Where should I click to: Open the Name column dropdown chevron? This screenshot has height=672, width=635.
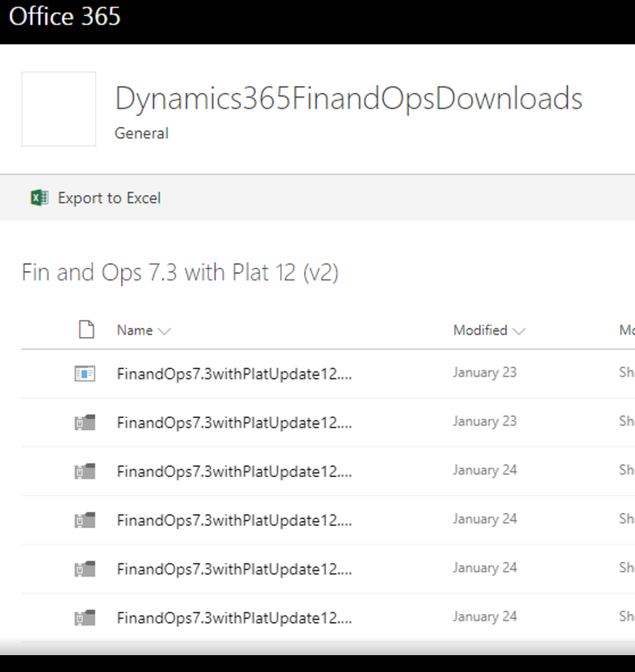pyautogui.click(x=164, y=332)
